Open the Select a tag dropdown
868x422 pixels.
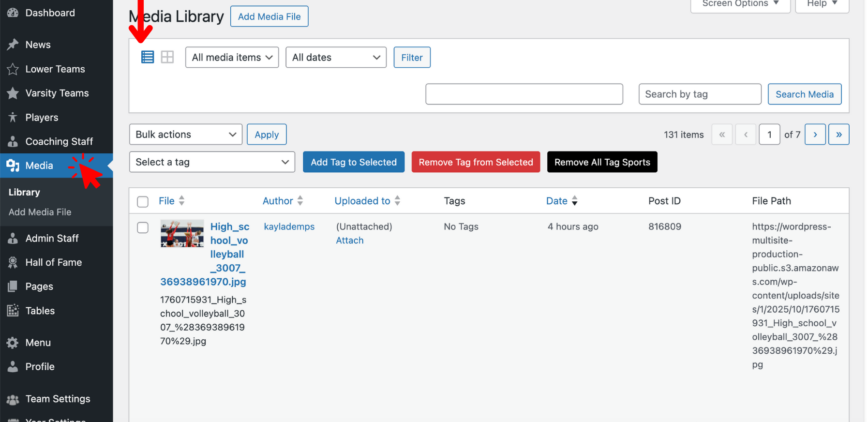(x=212, y=162)
